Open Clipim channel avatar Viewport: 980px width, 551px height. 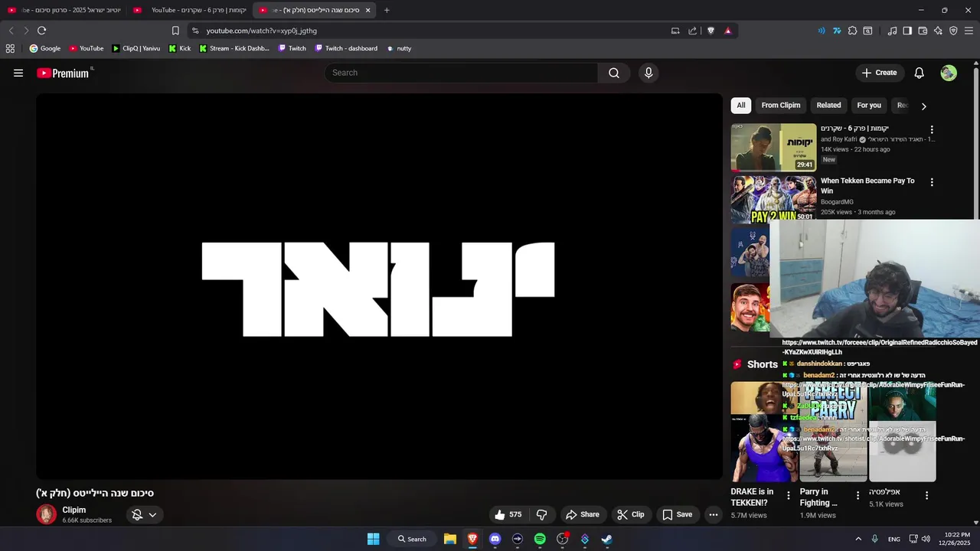tap(47, 514)
